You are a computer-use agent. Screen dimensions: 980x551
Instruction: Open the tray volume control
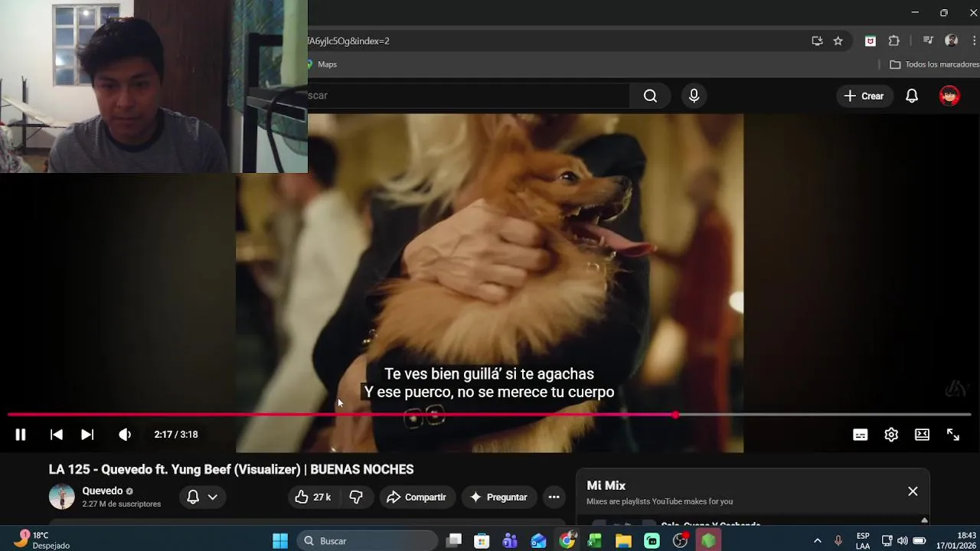tap(903, 541)
